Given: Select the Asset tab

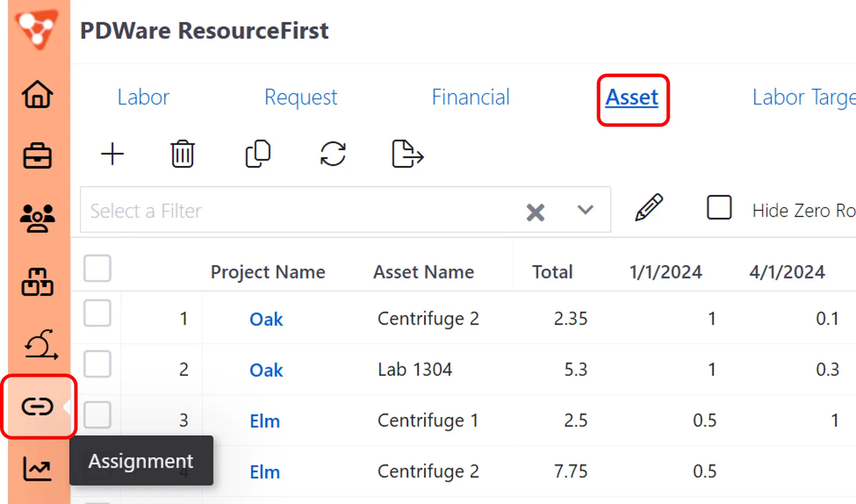Looking at the screenshot, I should coord(632,97).
